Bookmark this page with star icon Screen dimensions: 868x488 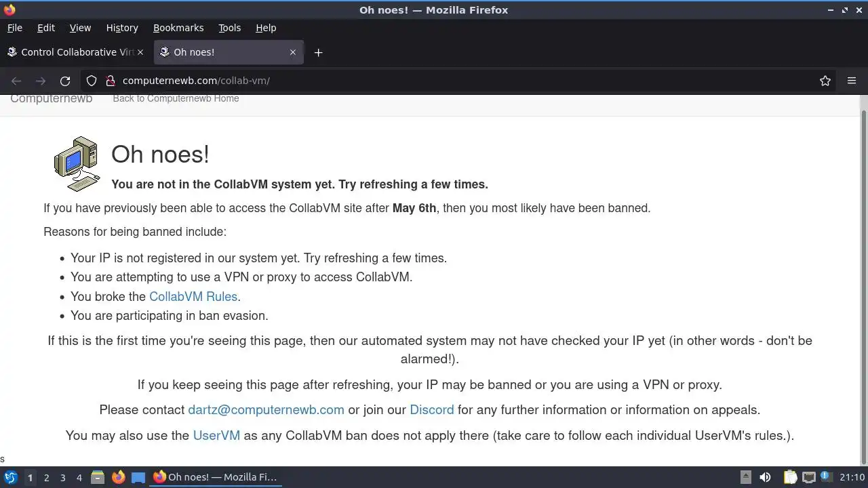(x=825, y=81)
